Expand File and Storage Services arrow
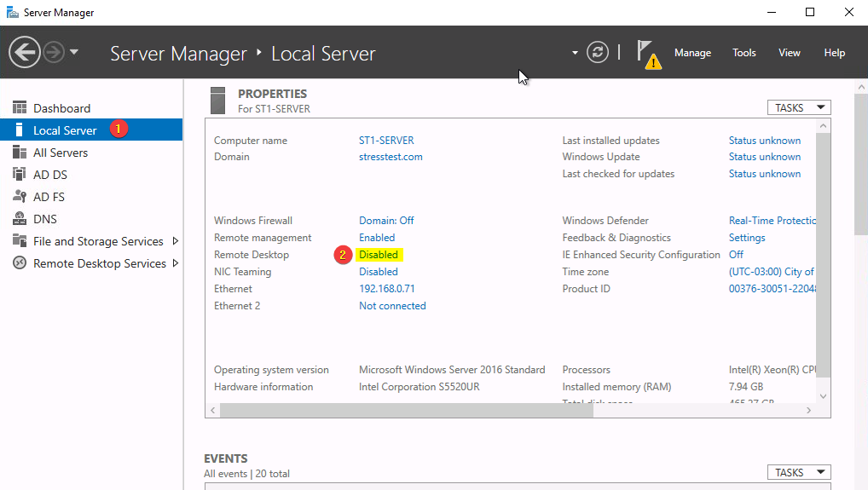 point(176,240)
